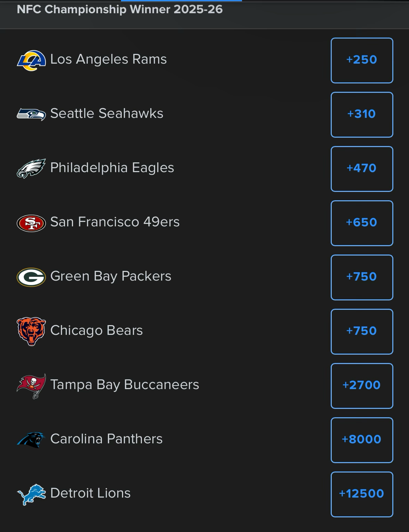Add 49ers +650 to bet slip

point(362,223)
